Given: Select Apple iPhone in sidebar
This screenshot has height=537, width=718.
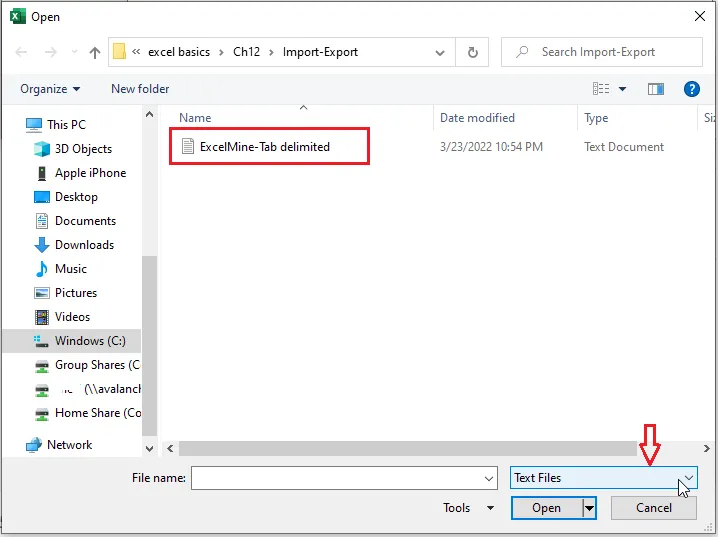Looking at the screenshot, I should (80, 173).
